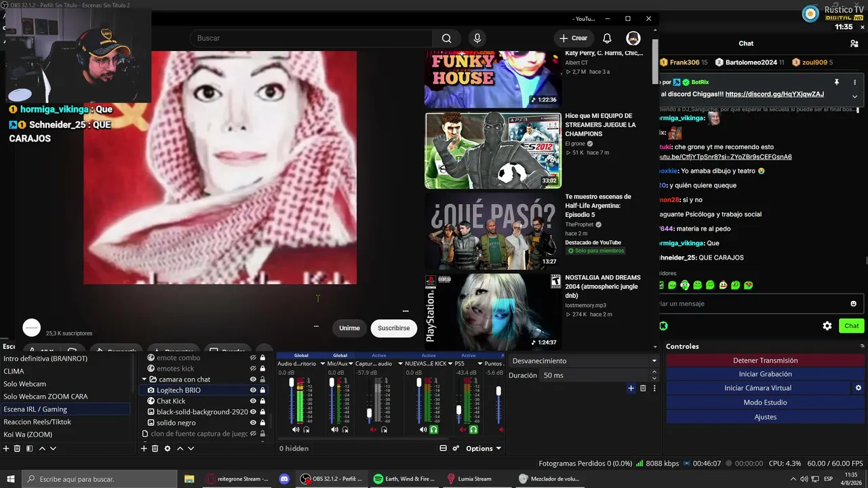Open Captura audio channel menu arrow
Viewport: 868px width, 488px height.
pyautogui.click(x=400, y=364)
